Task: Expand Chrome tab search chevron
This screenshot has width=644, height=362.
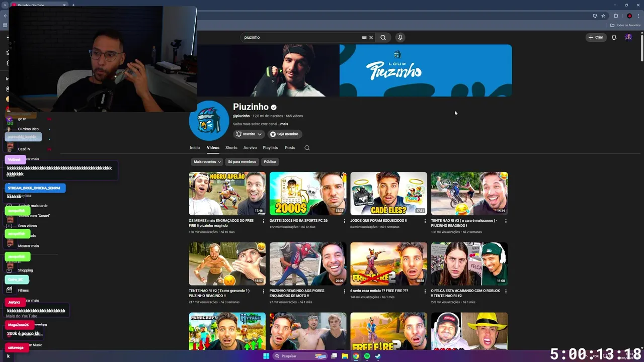Action: (x=5, y=5)
